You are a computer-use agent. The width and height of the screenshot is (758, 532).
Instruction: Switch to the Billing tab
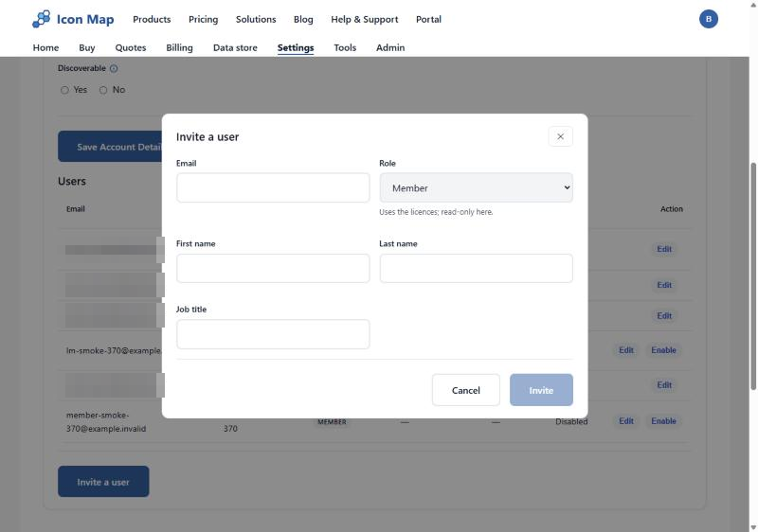[179, 47]
